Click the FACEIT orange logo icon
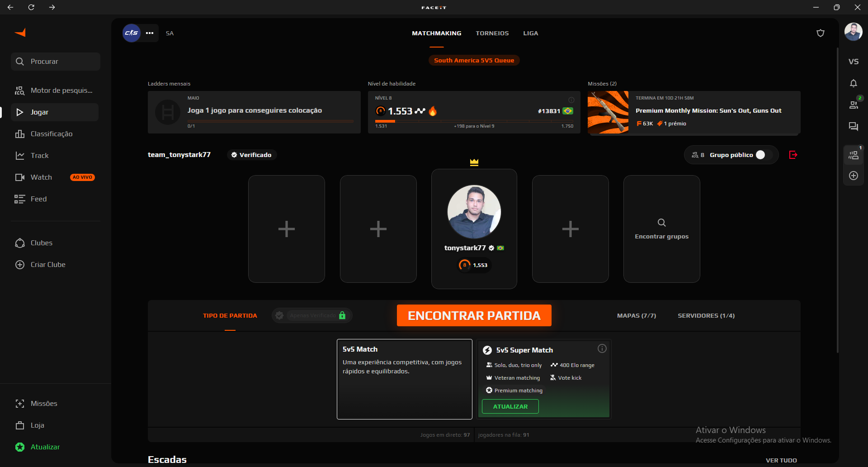The image size is (868, 467). point(20,33)
